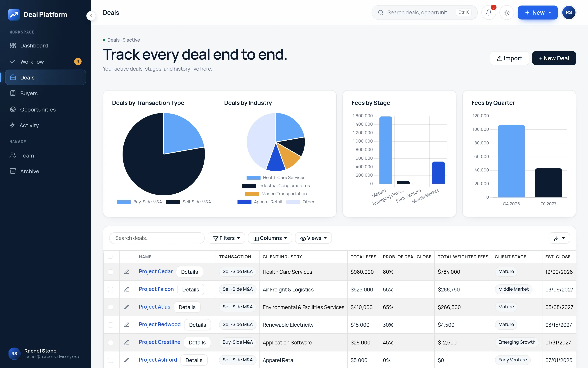Open Archive in the sidebar
Image resolution: width=588 pixels, height=368 pixels.
[45, 171]
